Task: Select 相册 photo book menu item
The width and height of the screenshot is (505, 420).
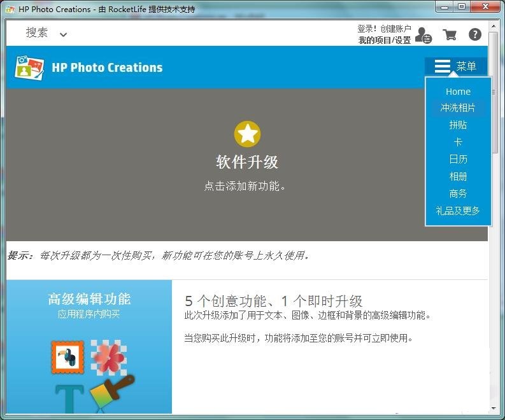Action: pos(458,176)
